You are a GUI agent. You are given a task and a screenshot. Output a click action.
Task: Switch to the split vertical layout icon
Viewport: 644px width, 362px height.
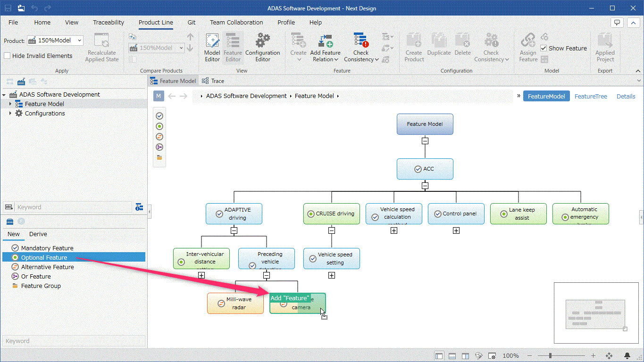[x=465, y=356]
